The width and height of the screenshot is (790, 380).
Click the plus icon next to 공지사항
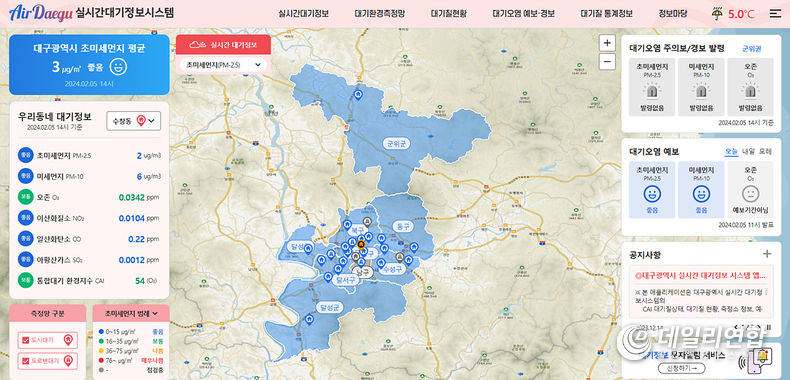[x=767, y=254]
